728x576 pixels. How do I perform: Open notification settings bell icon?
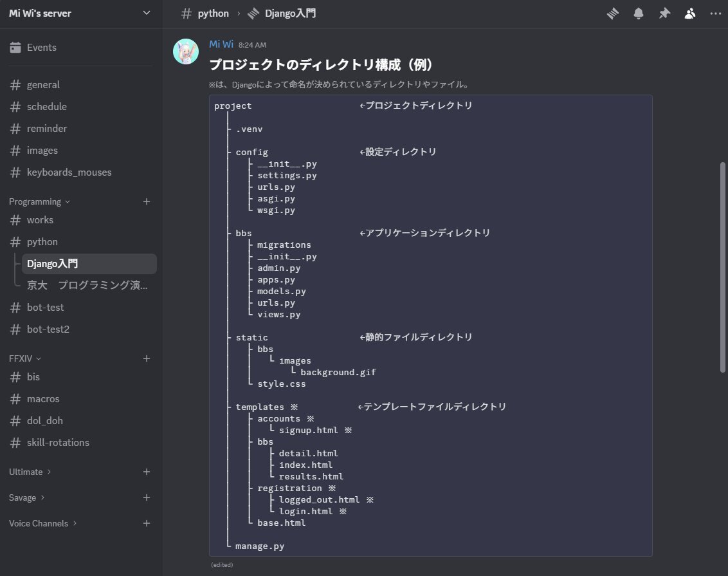pos(639,14)
